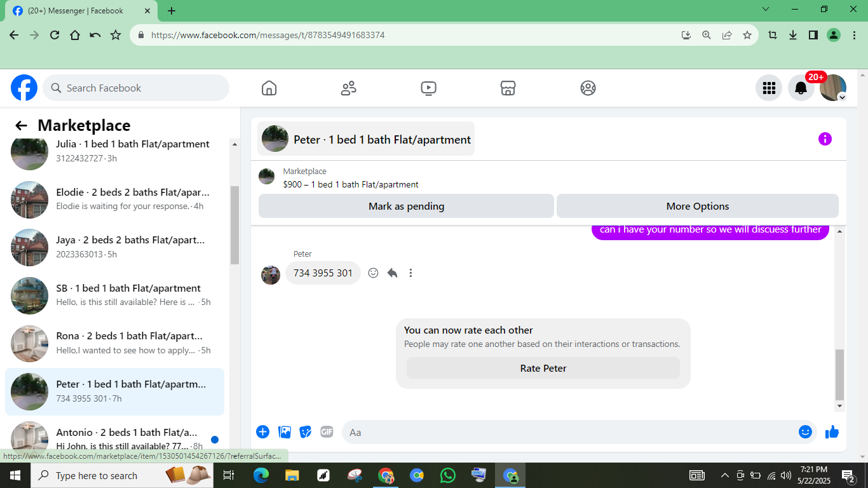
Task: Open the zoom magnifier icon in the address bar
Action: (707, 36)
